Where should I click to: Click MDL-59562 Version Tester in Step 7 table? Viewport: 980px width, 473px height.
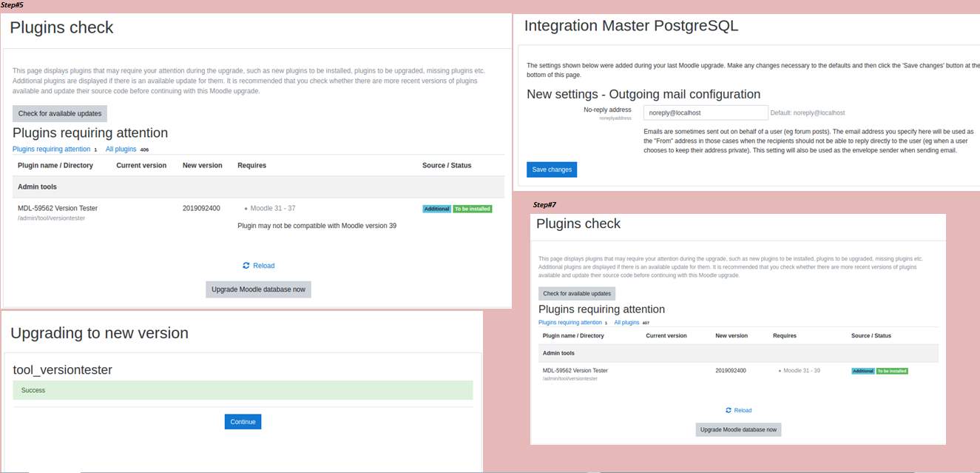(x=575, y=370)
